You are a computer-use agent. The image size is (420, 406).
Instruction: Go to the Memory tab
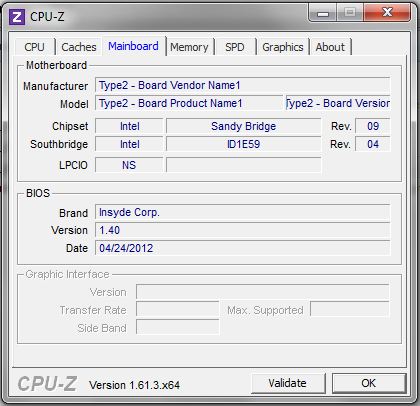(189, 47)
